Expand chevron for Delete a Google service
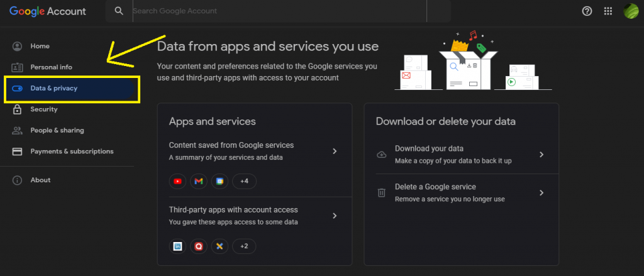 (541, 192)
